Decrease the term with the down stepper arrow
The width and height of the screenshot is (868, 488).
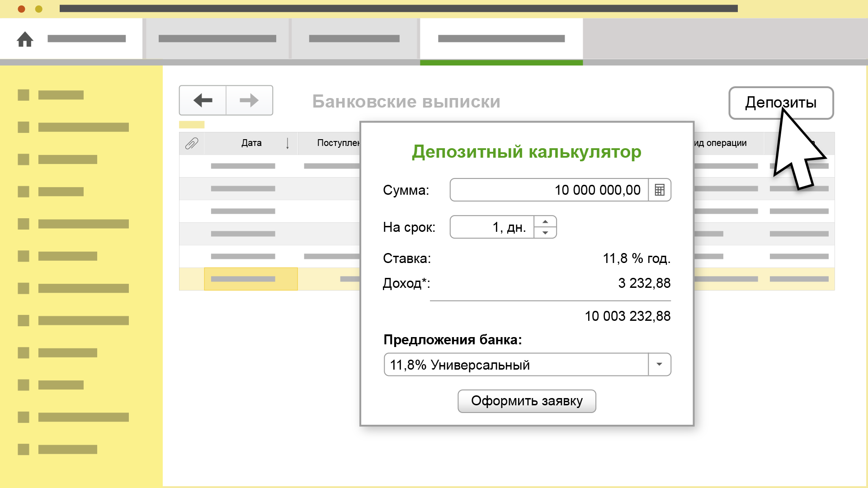(546, 233)
